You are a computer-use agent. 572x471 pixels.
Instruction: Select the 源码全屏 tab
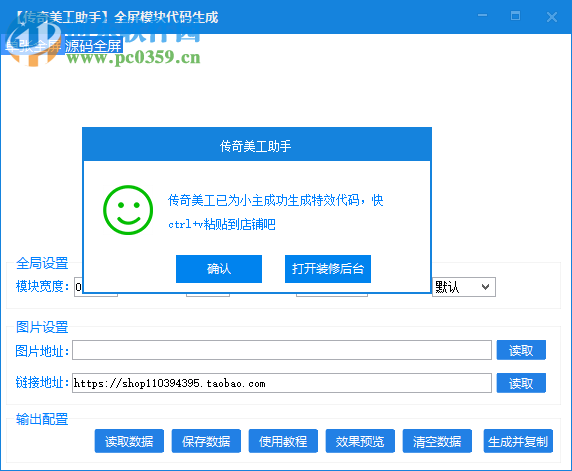coord(93,46)
